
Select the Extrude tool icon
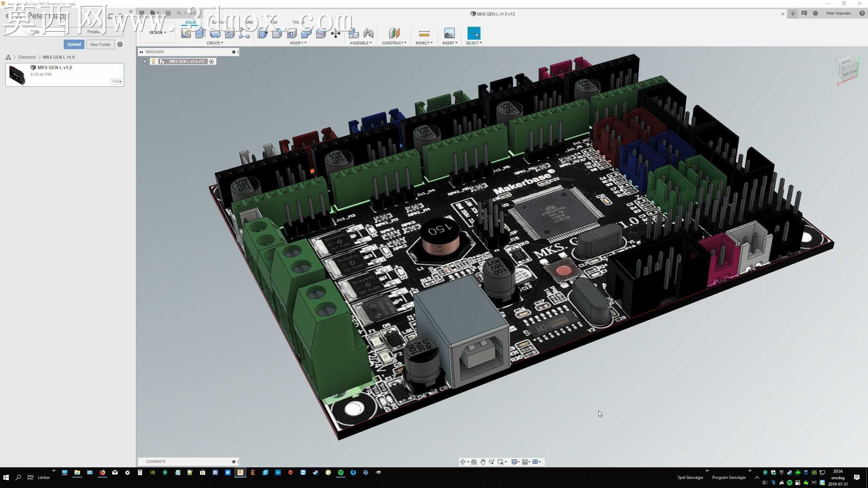tap(200, 33)
